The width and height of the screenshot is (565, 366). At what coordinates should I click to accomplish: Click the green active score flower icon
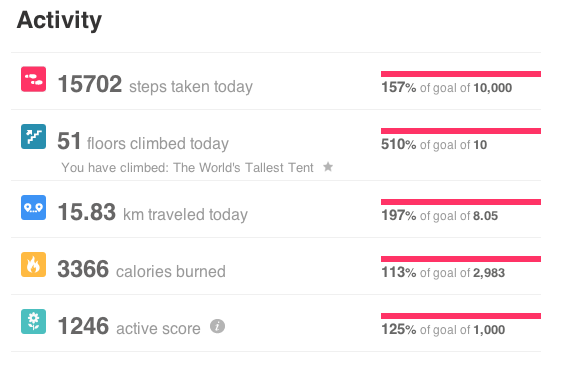click(x=33, y=321)
